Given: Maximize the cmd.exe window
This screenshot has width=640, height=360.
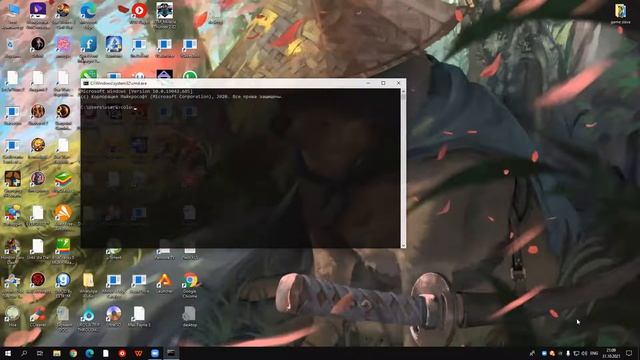Looking at the screenshot, I should point(383,83).
